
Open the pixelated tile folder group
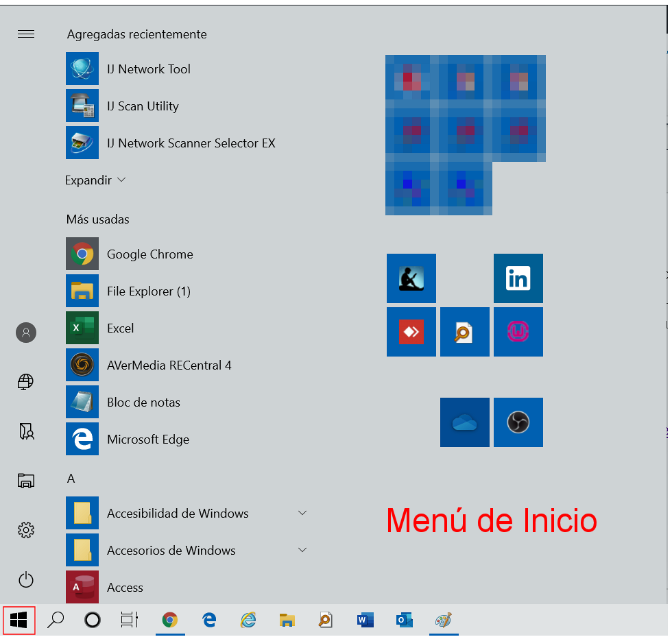tap(466, 134)
